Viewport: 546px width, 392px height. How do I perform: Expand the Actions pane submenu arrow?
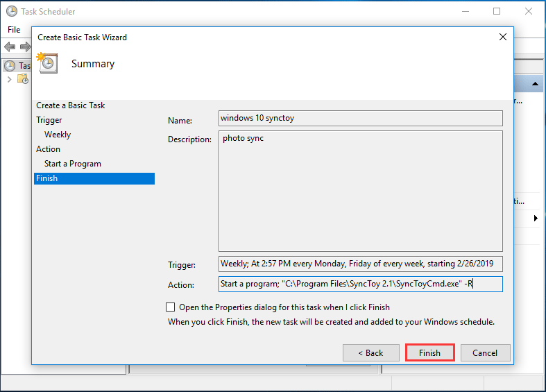(536, 219)
